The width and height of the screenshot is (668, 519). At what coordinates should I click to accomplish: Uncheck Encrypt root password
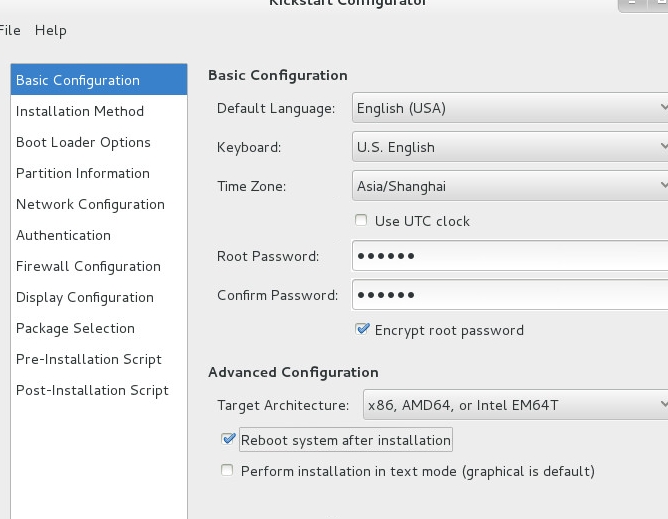362,329
